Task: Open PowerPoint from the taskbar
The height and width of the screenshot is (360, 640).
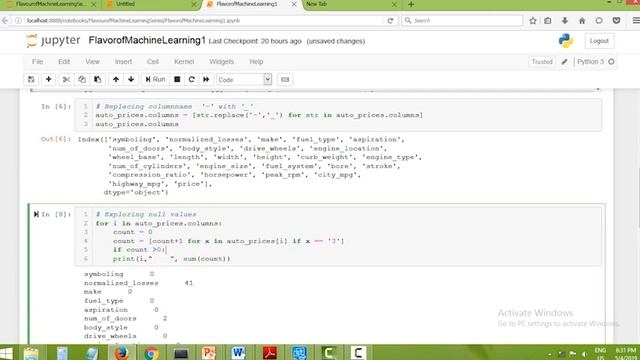Action: pyautogui.click(x=209, y=353)
